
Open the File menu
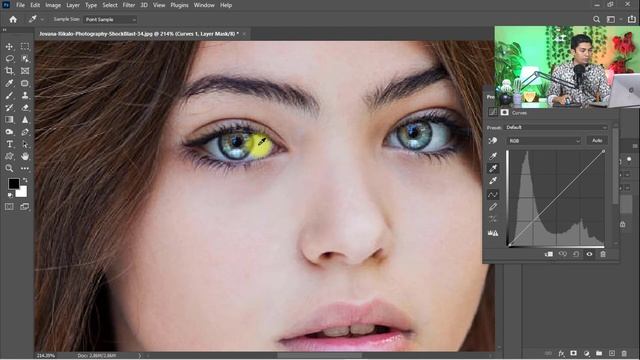tap(20, 5)
